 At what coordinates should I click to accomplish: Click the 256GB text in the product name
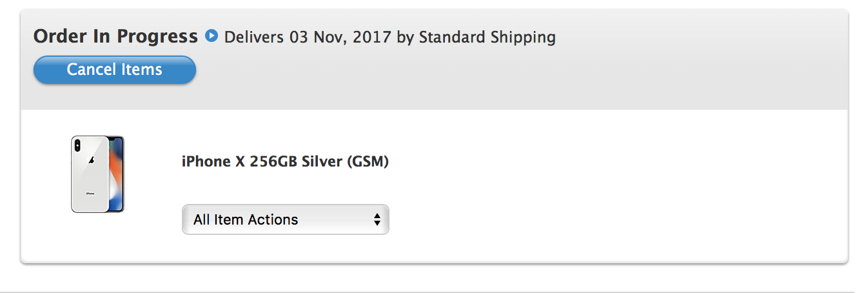click(270, 161)
